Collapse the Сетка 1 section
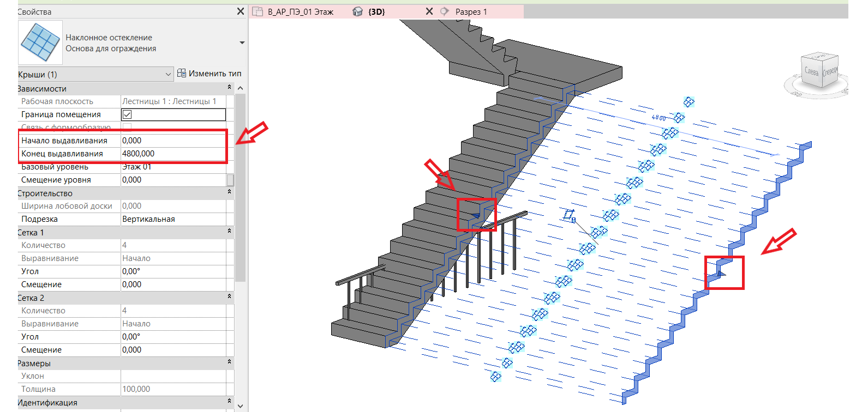 tap(229, 232)
